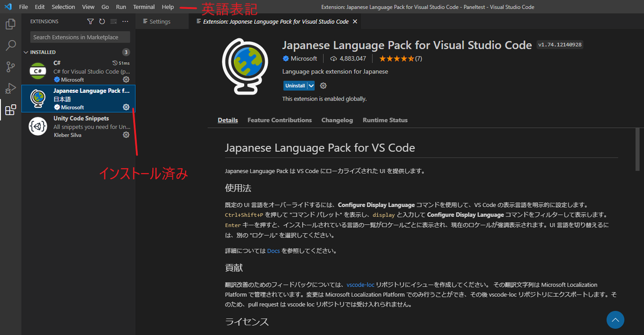
Task: Open the Run menu
Action: 121,7
